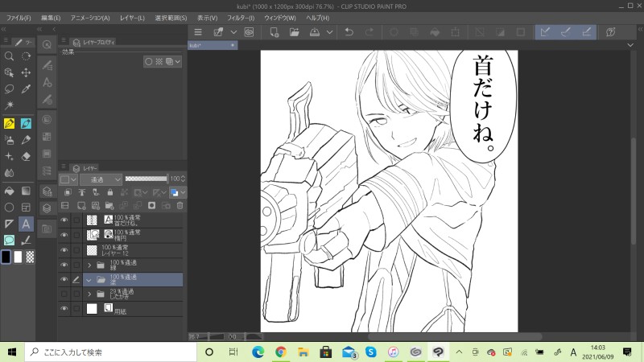Select the Magnifier zoom tool
The width and height of the screenshot is (644, 362).
(9, 56)
